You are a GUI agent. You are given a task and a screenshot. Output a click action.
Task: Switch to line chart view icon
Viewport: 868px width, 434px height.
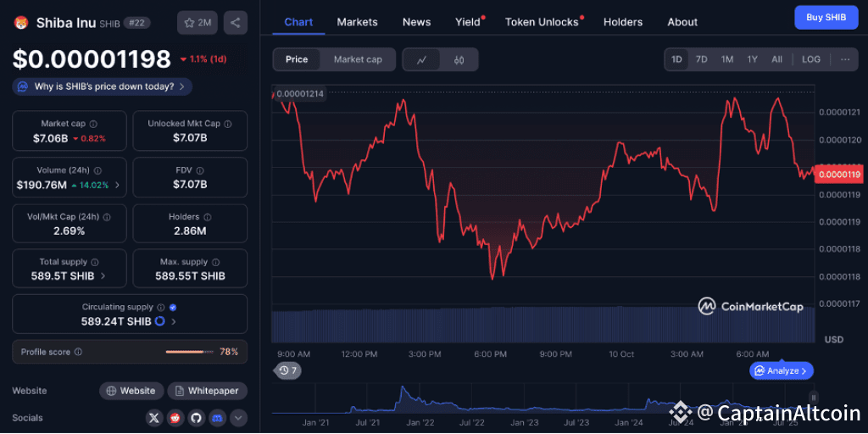422,59
